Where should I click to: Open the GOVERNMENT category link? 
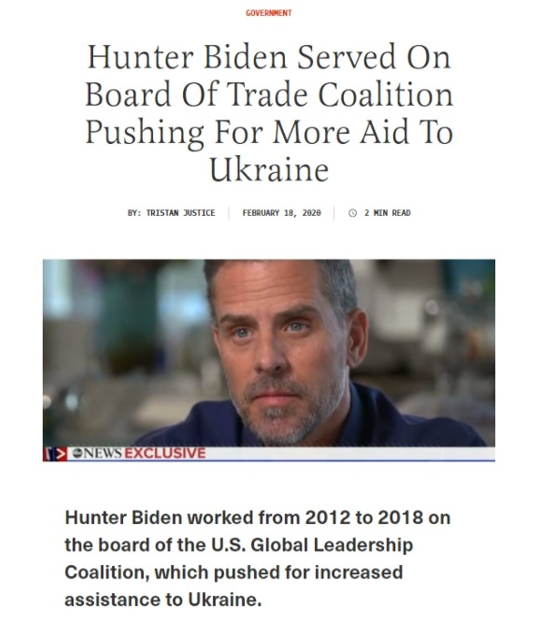pyautogui.click(x=269, y=13)
